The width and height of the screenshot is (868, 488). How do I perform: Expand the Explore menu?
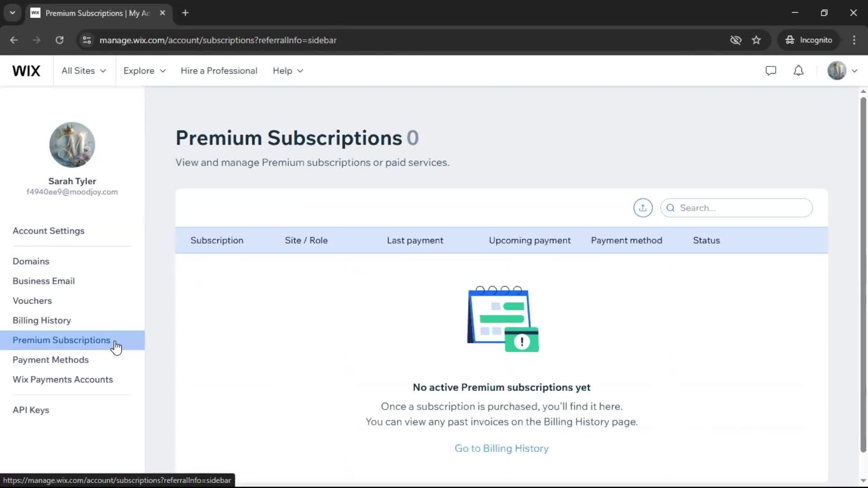tap(145, 71)
